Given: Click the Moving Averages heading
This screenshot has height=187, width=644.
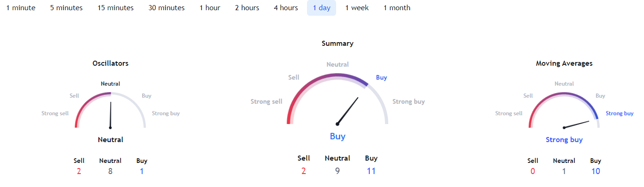Looking at the screenshot, I should tap(564, 63).
